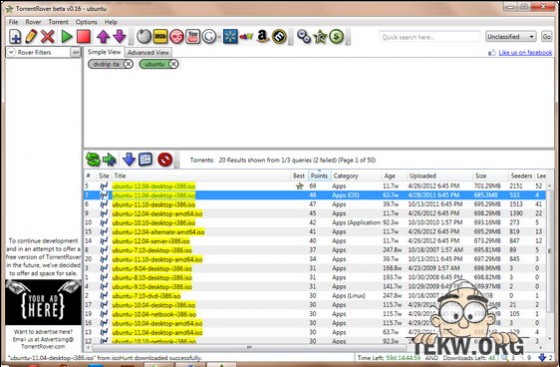Open the yellow IMDb lookup icon
Screen dimensions: 560x367
[160, 36]
